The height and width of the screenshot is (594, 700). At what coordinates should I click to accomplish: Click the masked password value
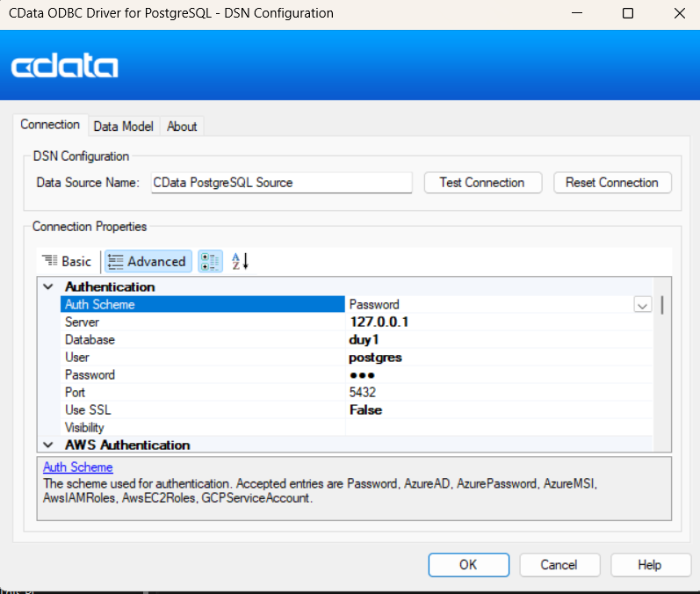[x=362, y=375]
